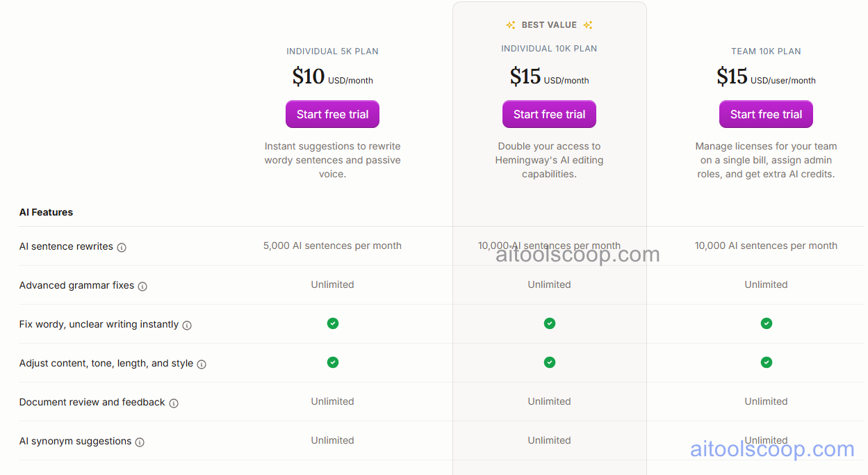868x475 pixels.
Task: Open the tooltip icon next to "Advanced grammar fixes"
Action: click(142, 286)
